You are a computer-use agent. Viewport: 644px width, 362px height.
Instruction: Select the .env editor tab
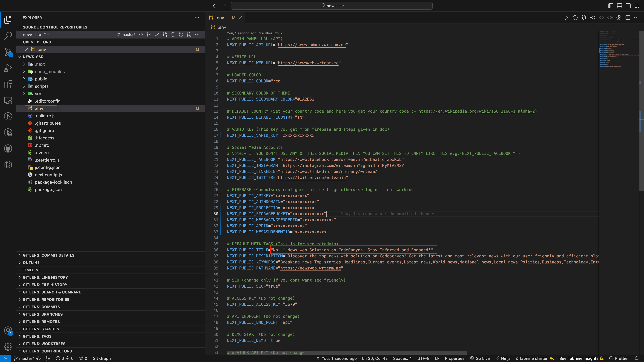click(220, 18)
